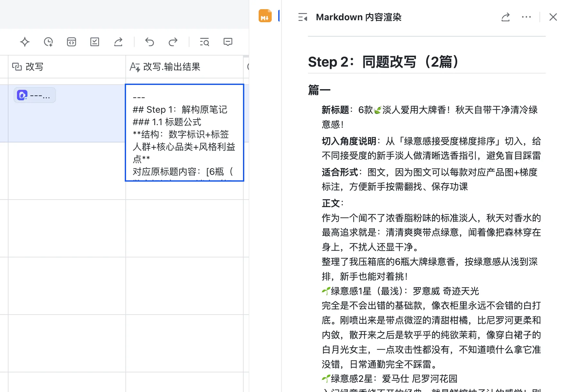Click the Markdown plugin orange icon

click(x=265, y=16)
